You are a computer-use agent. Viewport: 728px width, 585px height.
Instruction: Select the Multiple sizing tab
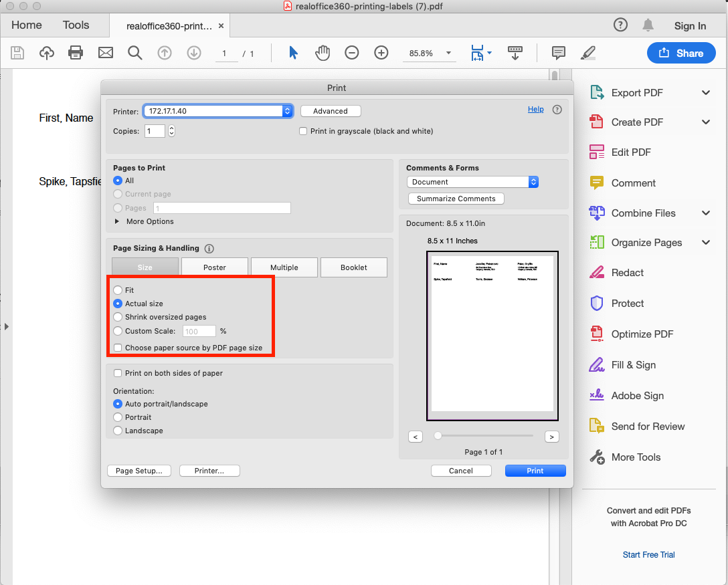pos(284,267)
